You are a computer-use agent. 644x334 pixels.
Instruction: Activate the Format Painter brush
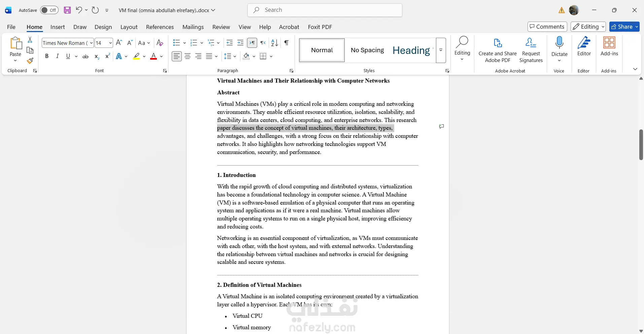click(30, 61)
